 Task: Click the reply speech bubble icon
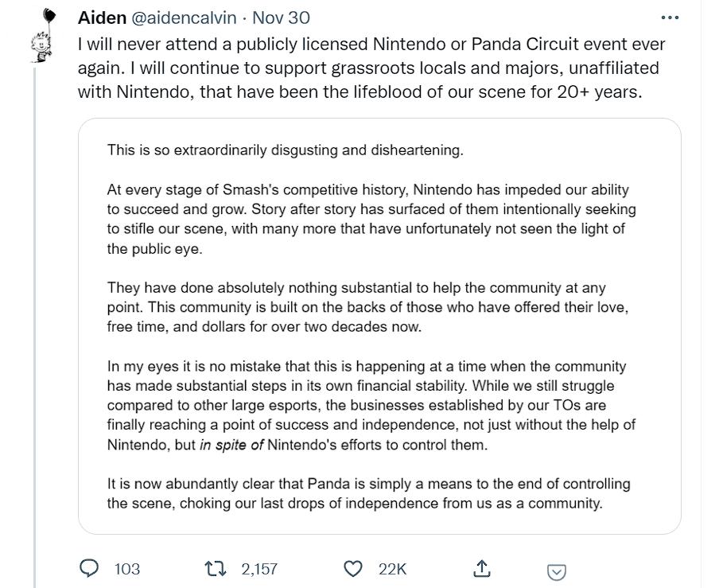[x=89, y=568]
